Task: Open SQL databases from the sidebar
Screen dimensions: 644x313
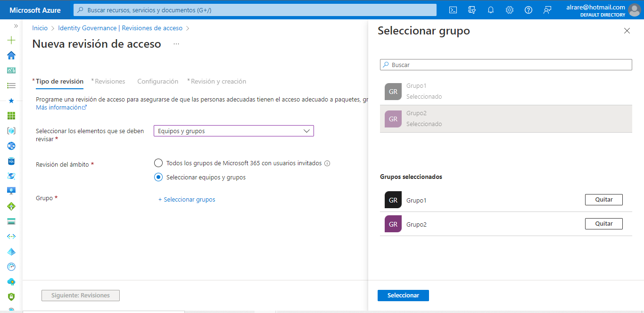Action: 11,161
